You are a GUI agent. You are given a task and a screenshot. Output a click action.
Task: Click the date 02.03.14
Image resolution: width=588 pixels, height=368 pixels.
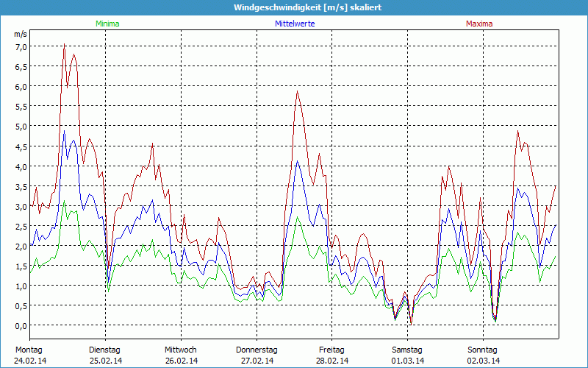point(484,361)
